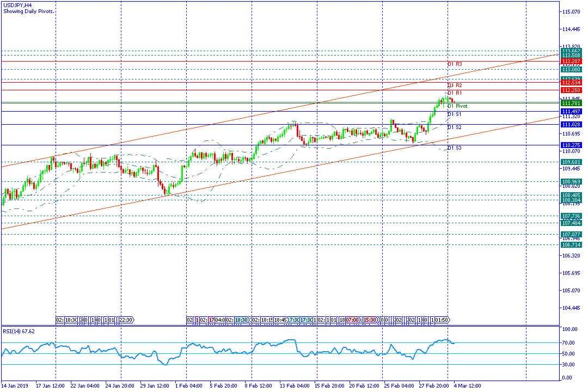Select the D1 S3 support label

(x=455, y=148)
